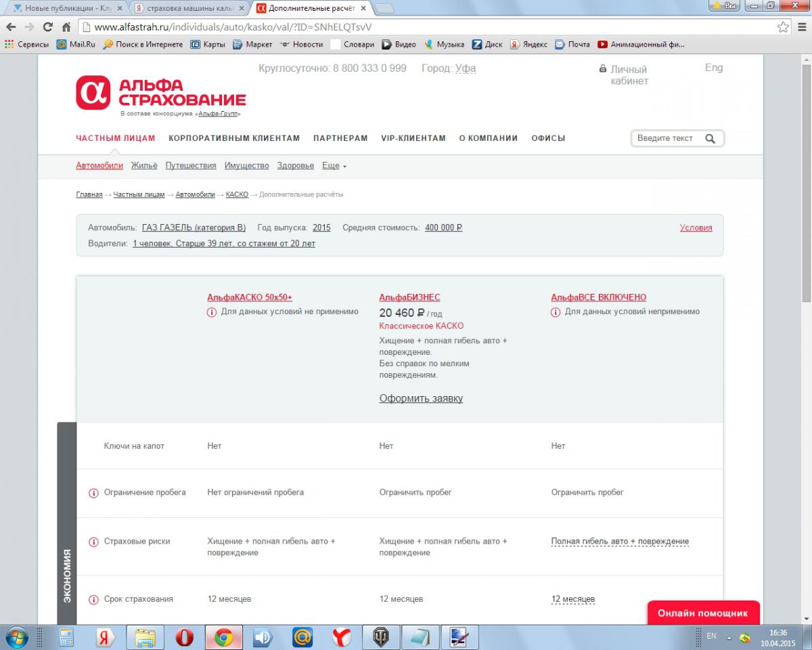Click the АльфаСтрахование logo
Screen dimensions: 812x650
pos(160,93)
